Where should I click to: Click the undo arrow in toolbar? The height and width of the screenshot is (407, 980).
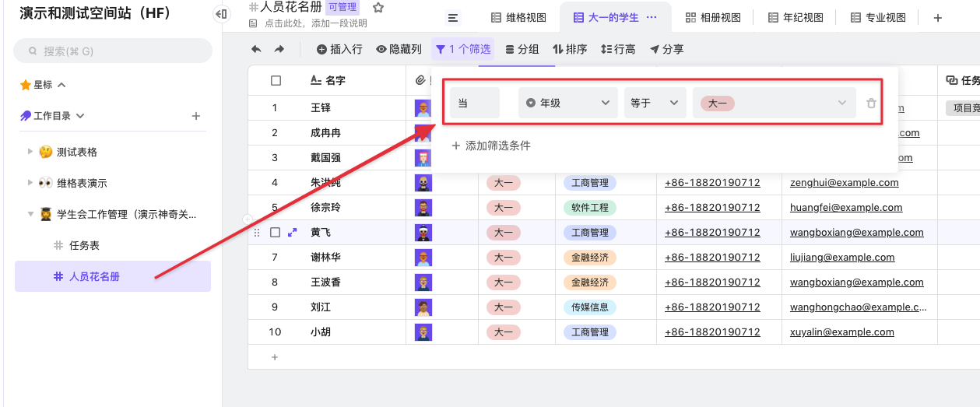coord(256,49)
